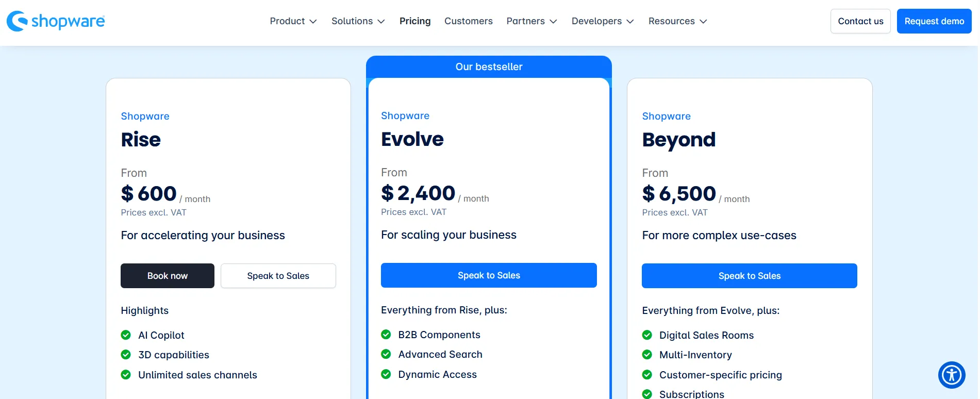Viewport: 980px width, 399px height.
Task: Click 'Everything from Rise, plus:' text
Action: 444,310
